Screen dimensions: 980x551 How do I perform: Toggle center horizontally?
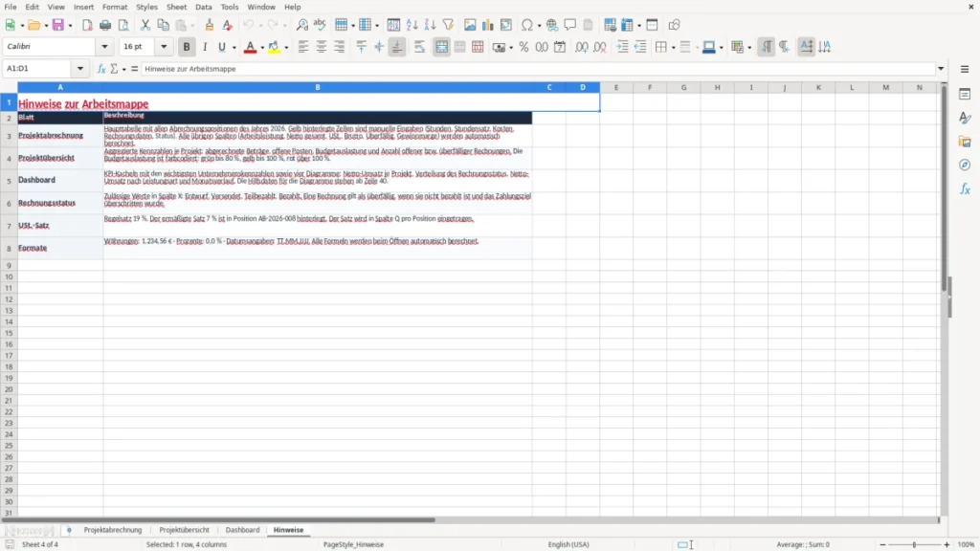tap(322, 47)
